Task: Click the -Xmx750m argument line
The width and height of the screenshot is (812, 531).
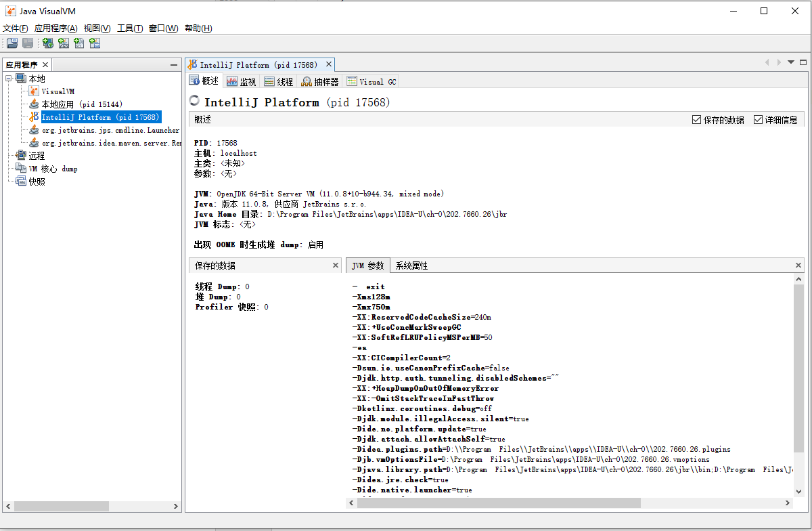Action: 371,307
